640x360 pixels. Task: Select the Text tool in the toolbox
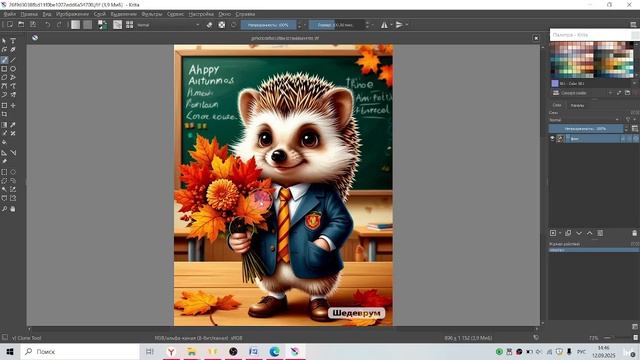[13, 41]
